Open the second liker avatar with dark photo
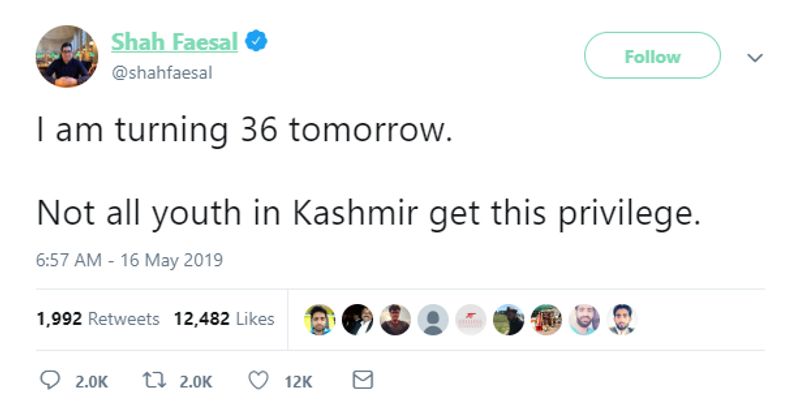The image size is (800, 418). click(357, 319)
